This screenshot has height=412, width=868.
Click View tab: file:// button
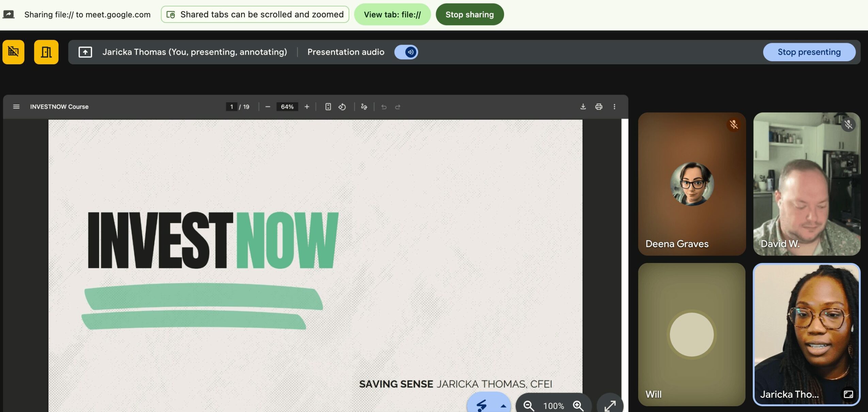tap(392, 15)
